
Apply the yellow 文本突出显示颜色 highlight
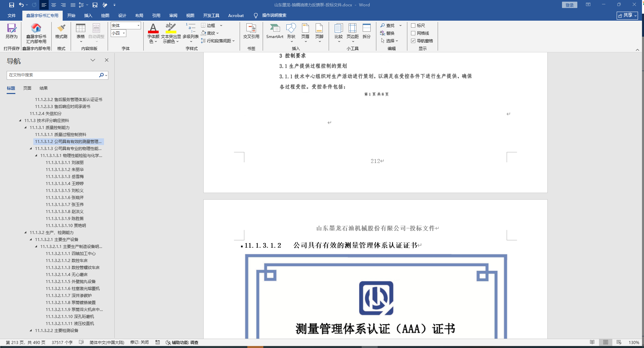coord(171,29)
